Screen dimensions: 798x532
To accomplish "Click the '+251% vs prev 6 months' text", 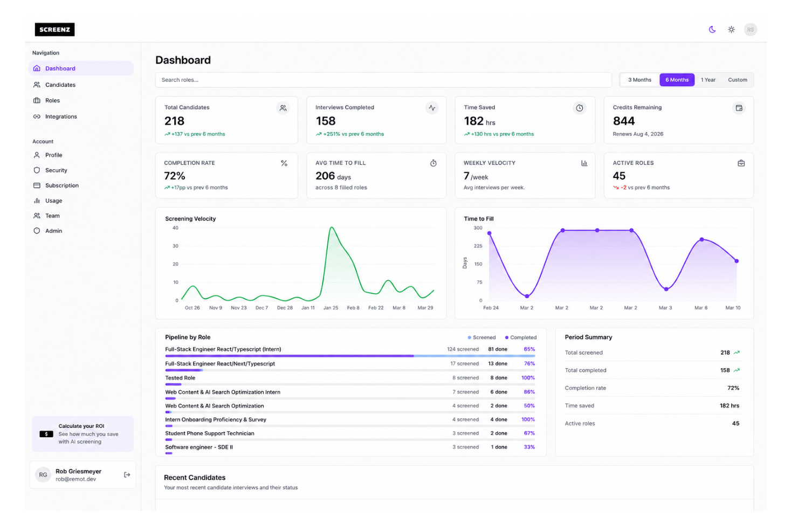I will [354, 134].
